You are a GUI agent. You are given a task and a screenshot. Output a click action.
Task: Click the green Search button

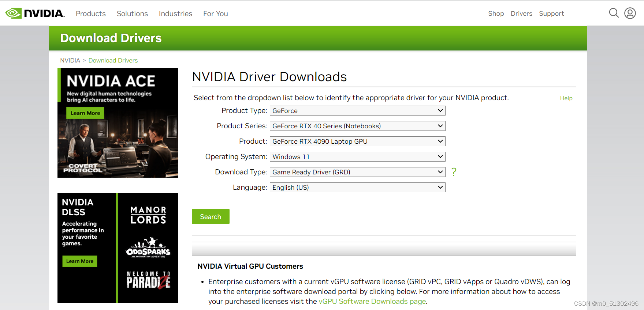(x=211, y=216)
